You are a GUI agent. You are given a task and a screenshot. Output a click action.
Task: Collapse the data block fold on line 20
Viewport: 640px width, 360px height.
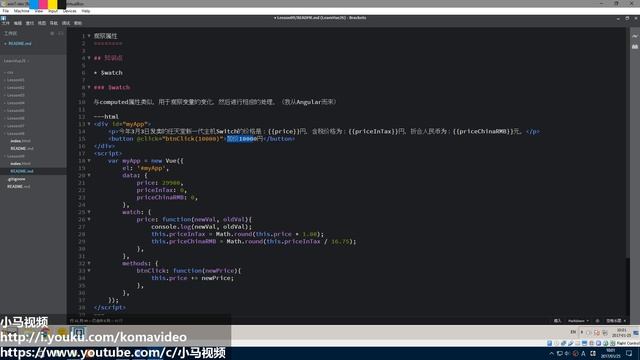[89, 175]
